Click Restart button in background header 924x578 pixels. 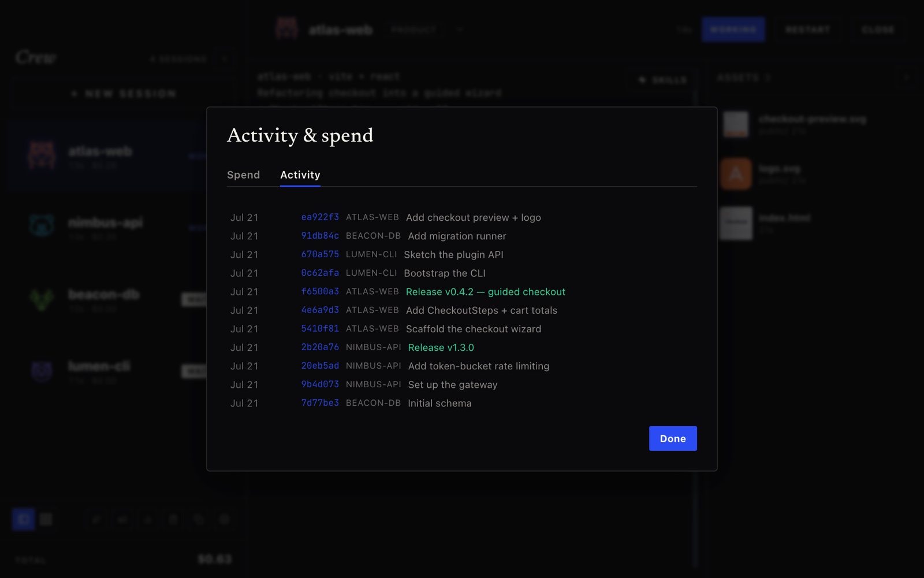click(808, 29)
